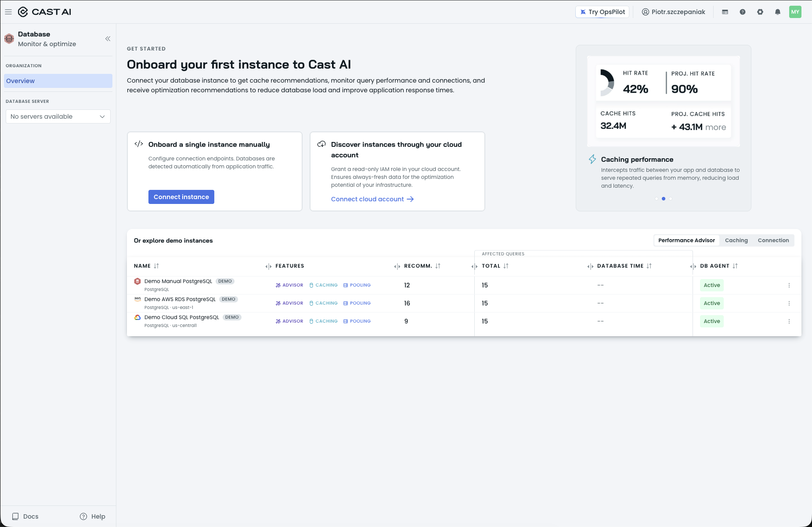Open the Piotr.szczepaniak account menu

tap(673, 12)
